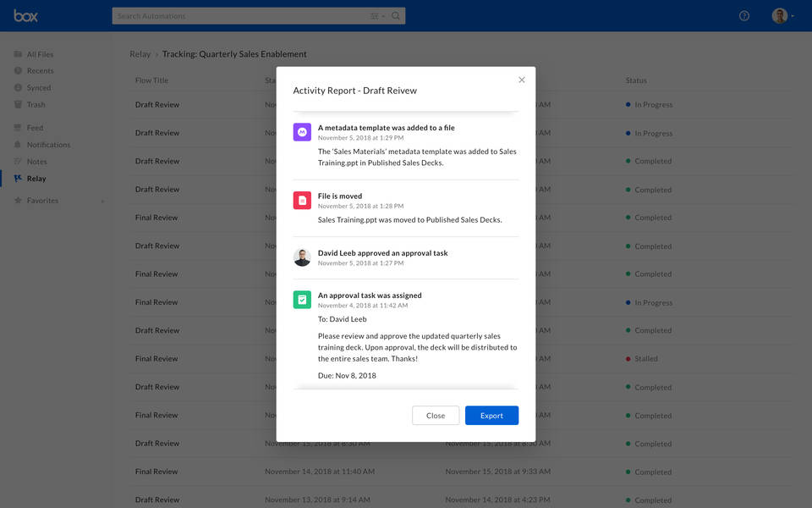This screenshot has width=812, height=508.
Task: Click the Box logo in header
Action: coord(25,16)
